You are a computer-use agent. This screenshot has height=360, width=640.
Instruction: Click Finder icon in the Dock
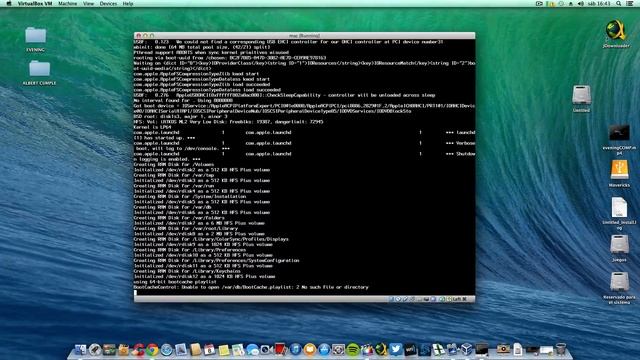(x=80, y=349)
